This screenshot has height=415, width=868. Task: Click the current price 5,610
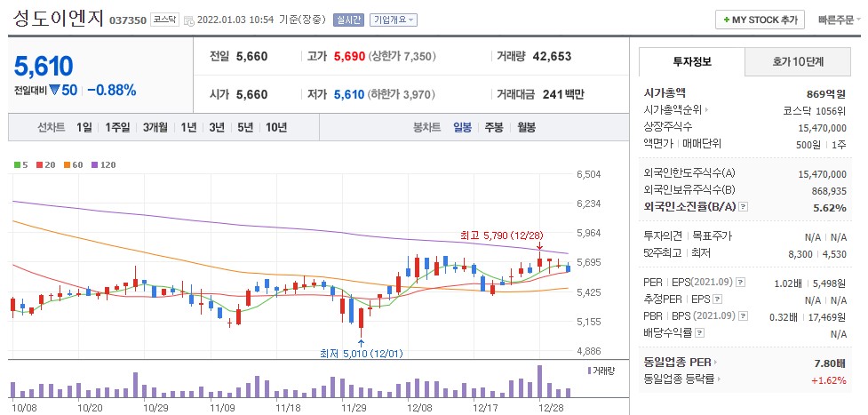tap(44, 67)
